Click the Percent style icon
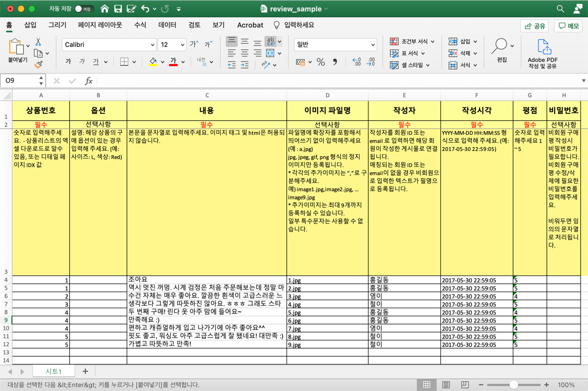588x391 pixels. [x=321, y=62]
